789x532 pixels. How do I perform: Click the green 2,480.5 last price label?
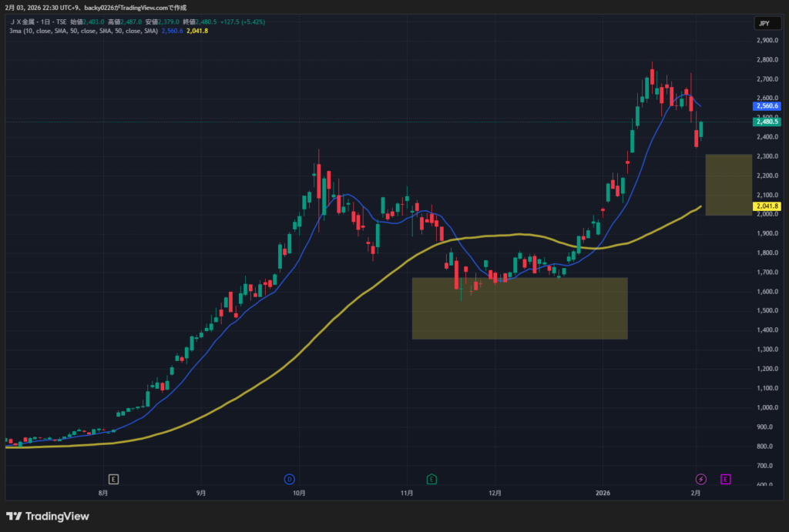[x=767, y=122]
